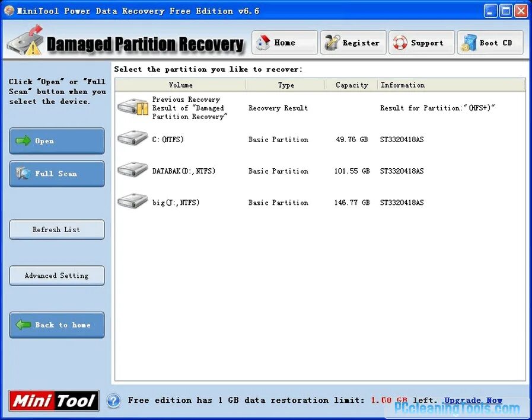Click "101.55 GB" capacity cell

[352, 171]
